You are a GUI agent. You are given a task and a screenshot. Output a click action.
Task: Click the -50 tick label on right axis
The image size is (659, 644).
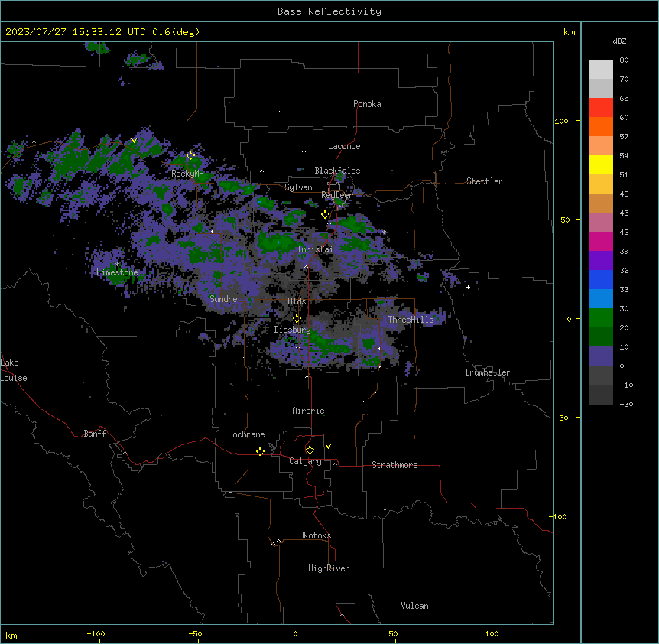561,418
